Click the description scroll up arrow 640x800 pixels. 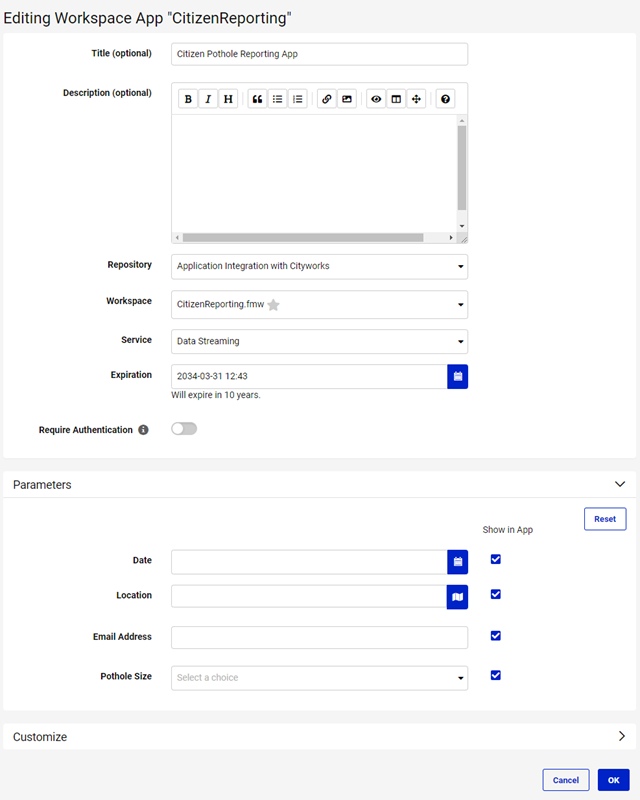(x=462, y=120)
